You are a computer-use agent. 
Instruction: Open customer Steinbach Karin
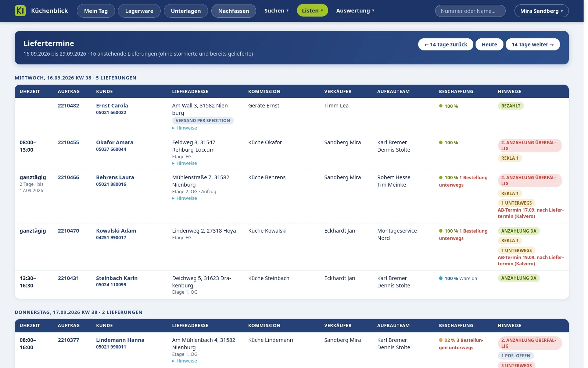click(x=117, y=278)
